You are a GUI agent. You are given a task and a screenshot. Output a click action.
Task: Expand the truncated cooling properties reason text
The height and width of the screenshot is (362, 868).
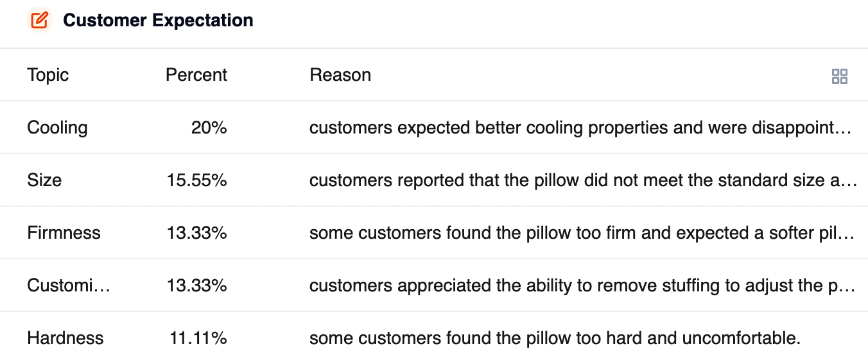[x=580, y=128]
